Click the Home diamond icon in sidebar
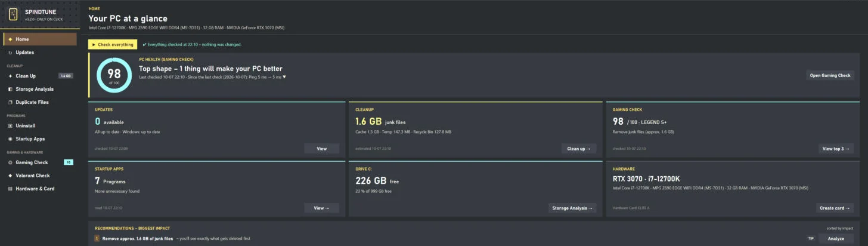Viewport: 868px width, 246px height. click(x=10, y=39)
